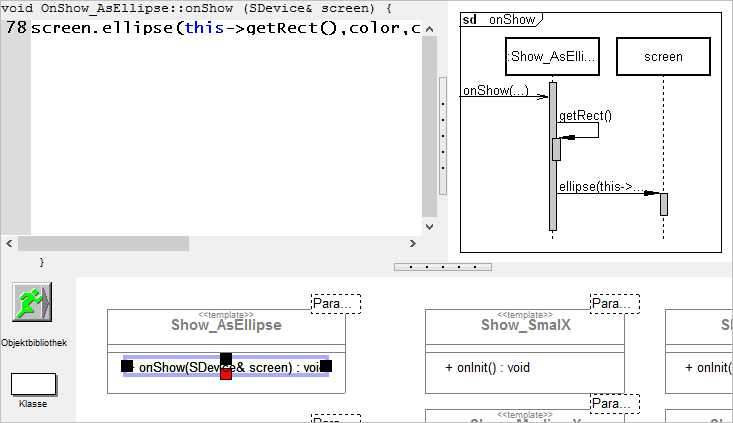
Task: Select the Klasse rectangle tool
Action: pos(33,384)
